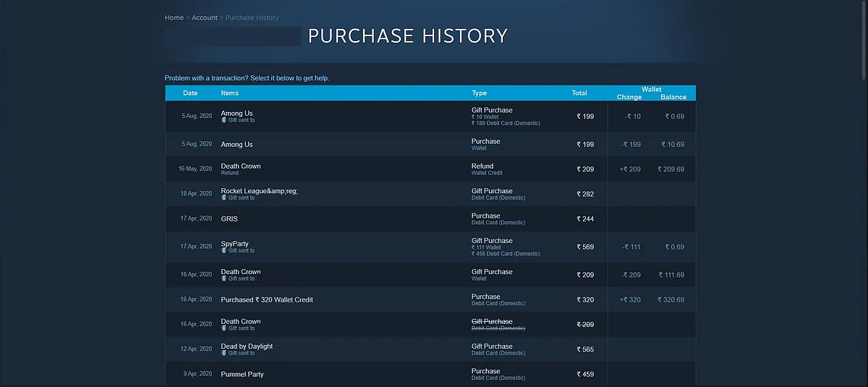The image size is (868, 387).
Task: Click the 12 Apr, 2020 date cell
Action: coord(196,349)
